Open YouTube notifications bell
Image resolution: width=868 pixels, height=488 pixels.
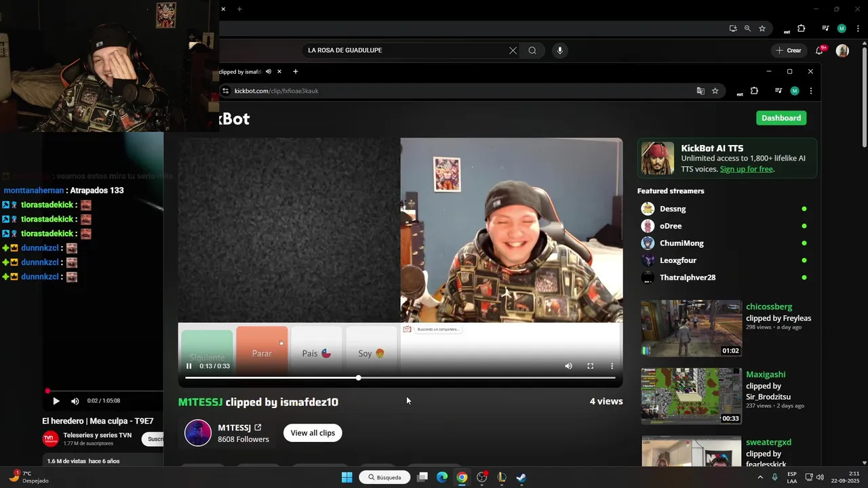[x=820, y=50]
